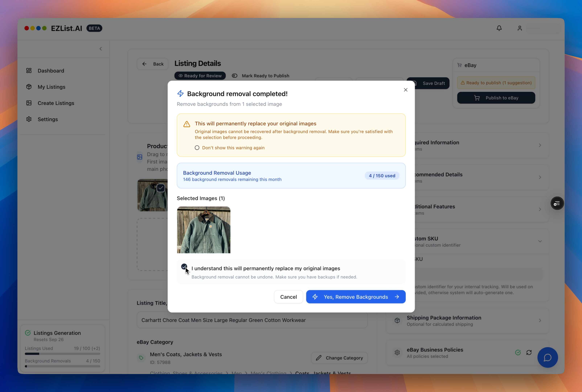This screenshot has height=392, width=582.
Task: Click the Shipping Package Information box icon
Action: coord(397,320)
